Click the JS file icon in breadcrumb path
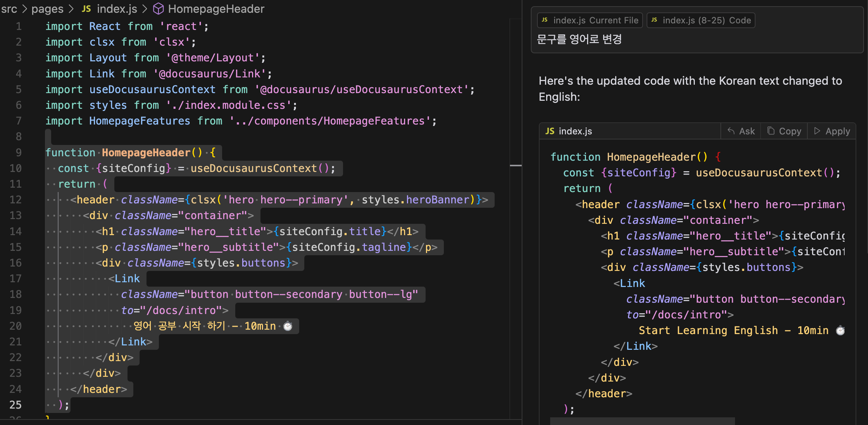 tap(86, 9)
